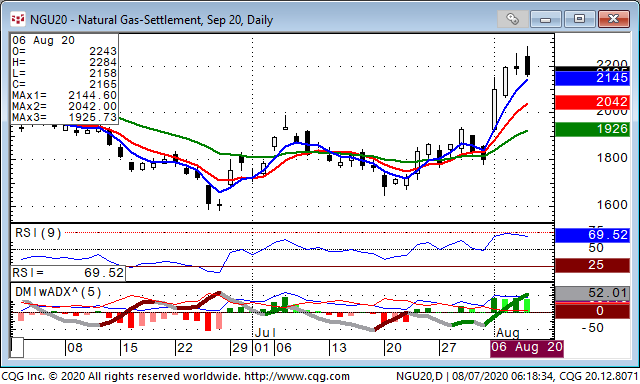This screenshot has width=640, height=384.
Task: Click the MAx2= 2042.00 value row
Action: 64,107
